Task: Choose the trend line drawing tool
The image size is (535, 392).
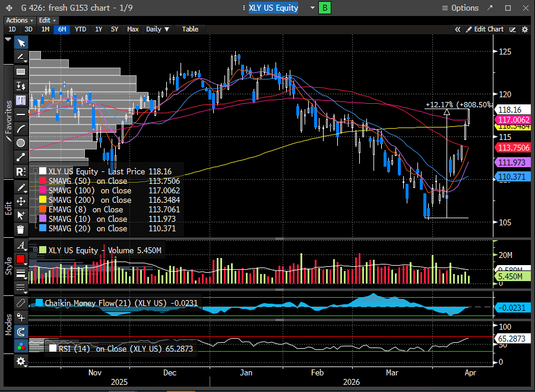Action: [x=21, y=57]
